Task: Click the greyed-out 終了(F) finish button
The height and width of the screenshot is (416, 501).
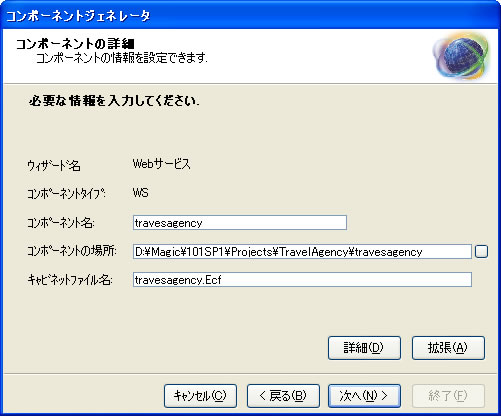Action: coord(448,396)
